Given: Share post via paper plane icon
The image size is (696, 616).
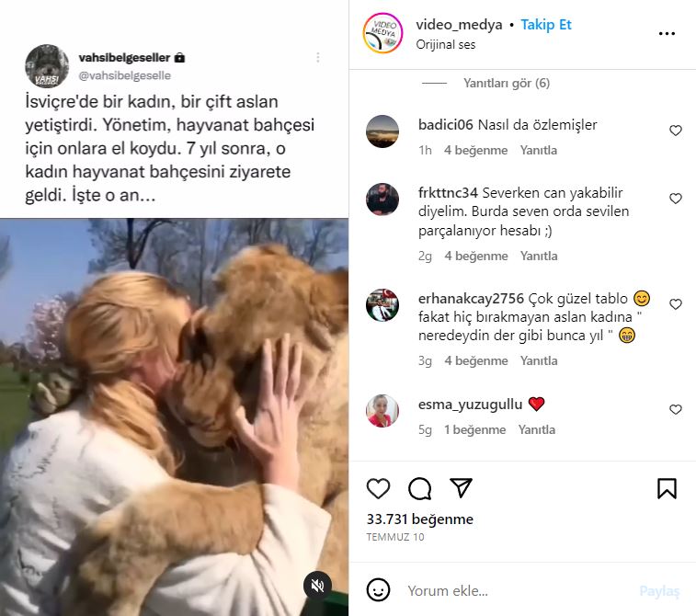Looking at the screenshot, I should point(461,487).
